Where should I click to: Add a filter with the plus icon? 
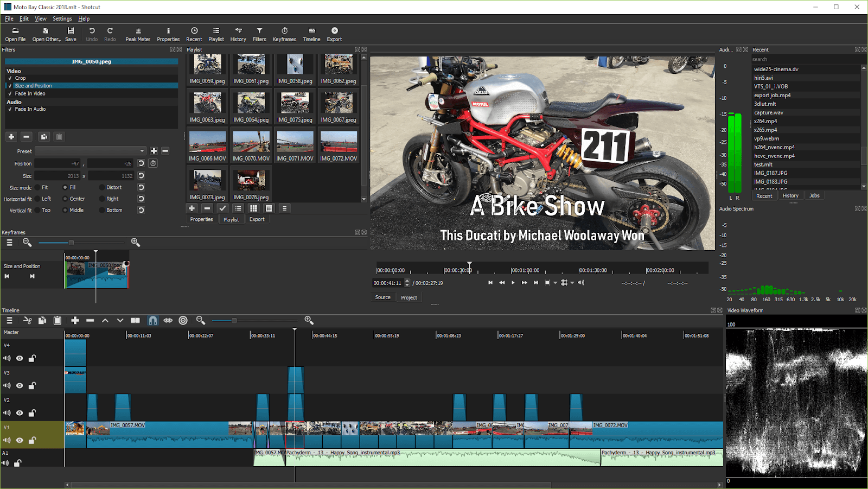point(11,136)
